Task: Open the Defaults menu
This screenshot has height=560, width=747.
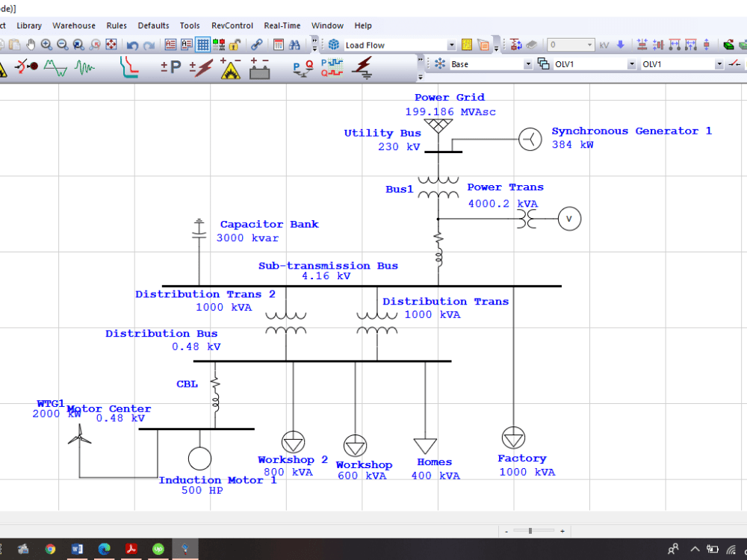Action: [x=153, y=25]
